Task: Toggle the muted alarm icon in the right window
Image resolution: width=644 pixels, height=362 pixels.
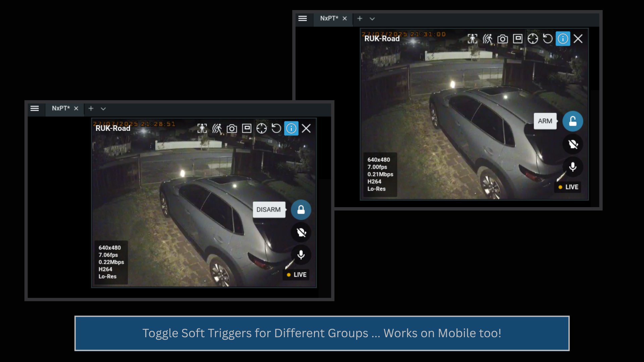Action: tap(573, 144)
